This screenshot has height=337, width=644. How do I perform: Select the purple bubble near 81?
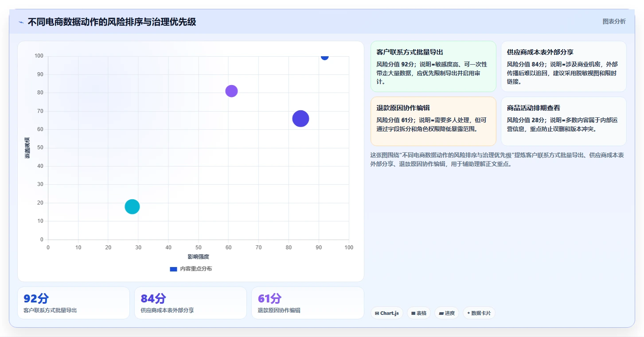231,91
